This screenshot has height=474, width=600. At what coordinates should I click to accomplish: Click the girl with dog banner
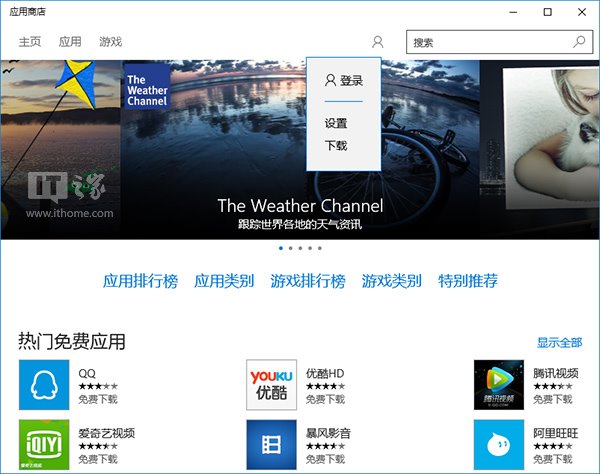point(540,149)
